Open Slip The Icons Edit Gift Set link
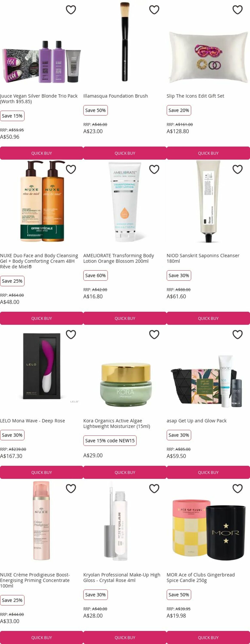The width and height of the screenshot is (250, 644). [x=195, y=96]
